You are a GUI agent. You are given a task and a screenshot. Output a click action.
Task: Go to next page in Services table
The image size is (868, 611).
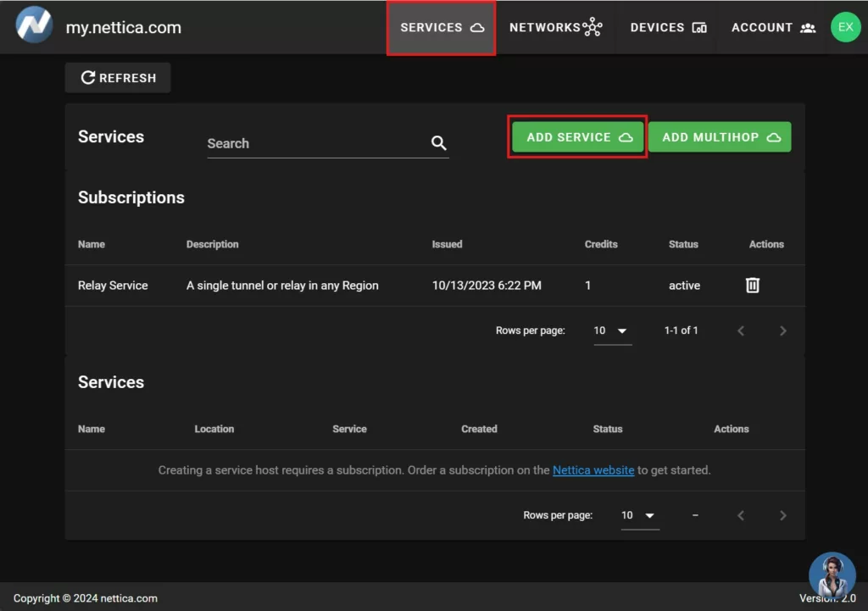(782, 515)
